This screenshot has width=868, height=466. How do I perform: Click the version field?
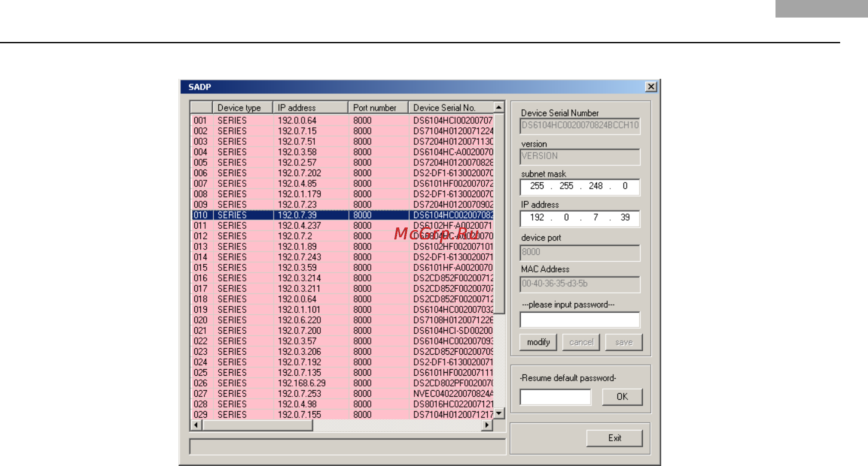580,156
